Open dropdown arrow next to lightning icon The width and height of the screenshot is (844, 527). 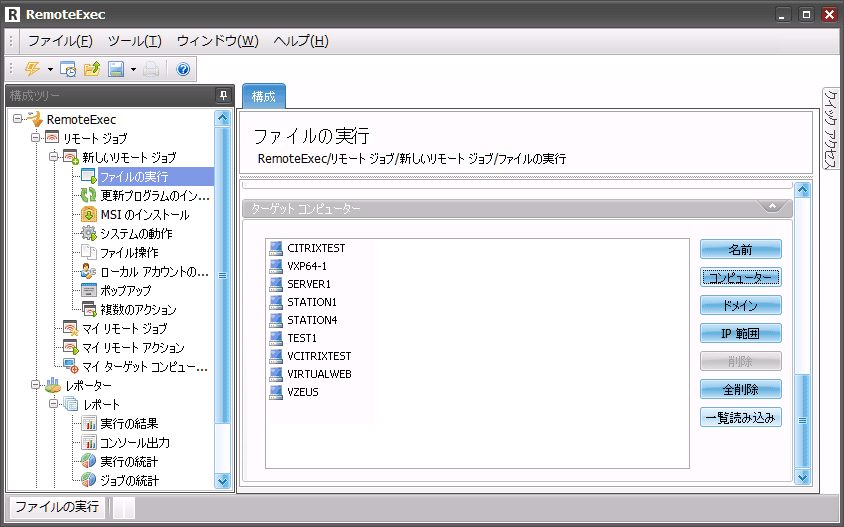pyautogui.click(x=50, y=69)
